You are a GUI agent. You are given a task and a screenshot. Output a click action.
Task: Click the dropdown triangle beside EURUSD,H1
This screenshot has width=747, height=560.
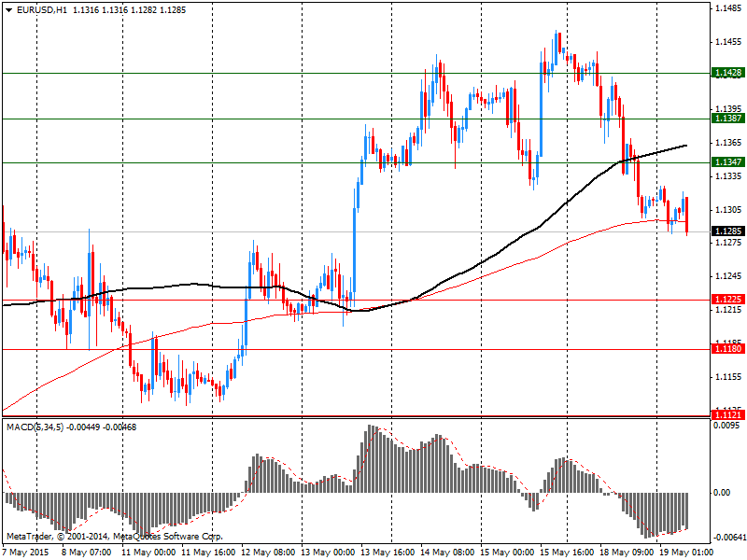9,10
